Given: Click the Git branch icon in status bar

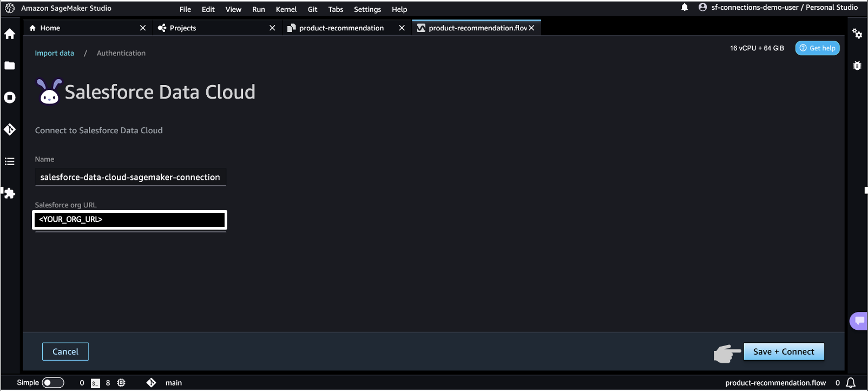Looking at the screenshot, I should (151, 383).
